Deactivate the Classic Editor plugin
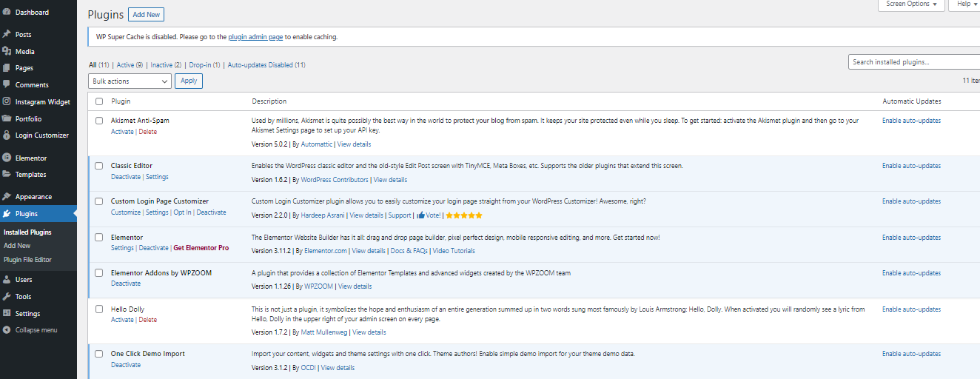 [x=126, y=177]
